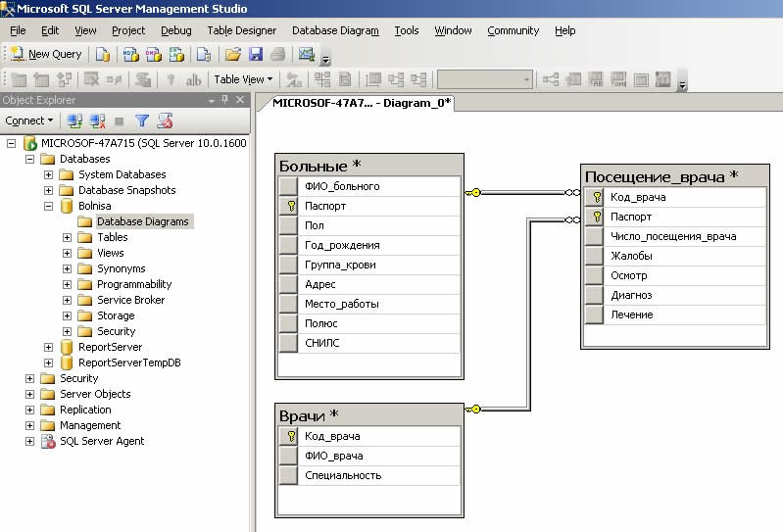The width and height of the screenshot is (783, 532).
Task: Collapse the Bolnisa database node
Action: point(48,206)
